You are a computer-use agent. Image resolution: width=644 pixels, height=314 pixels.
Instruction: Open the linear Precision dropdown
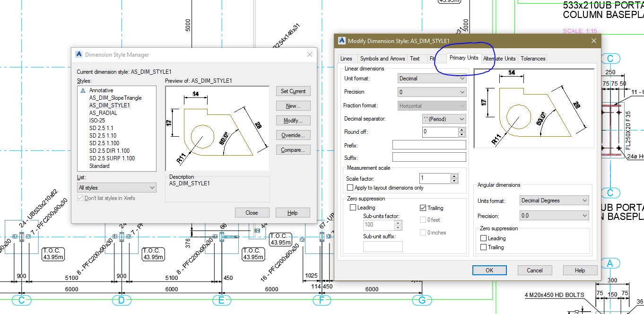[x=432, y=92]
